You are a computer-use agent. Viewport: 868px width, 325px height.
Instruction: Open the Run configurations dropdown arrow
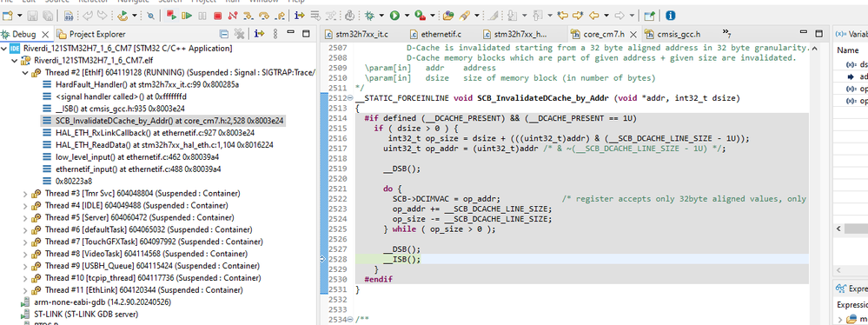coord(407,16)
